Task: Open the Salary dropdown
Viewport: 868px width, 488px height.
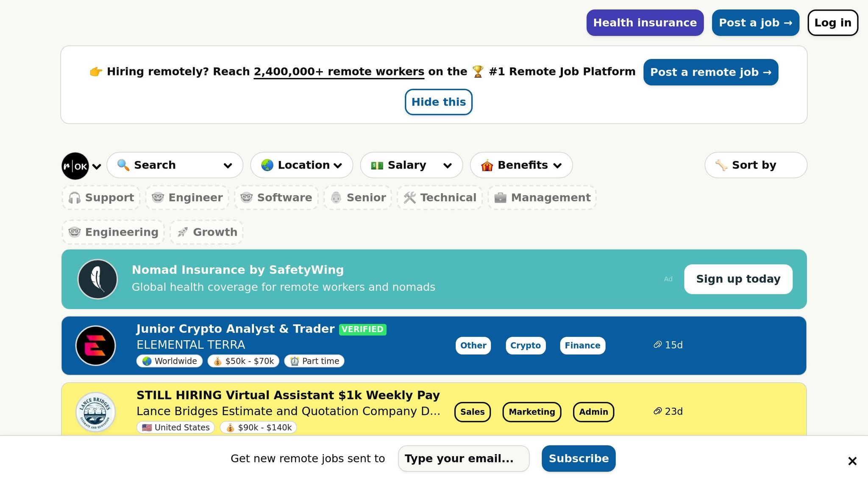Action: coord(411,165)
